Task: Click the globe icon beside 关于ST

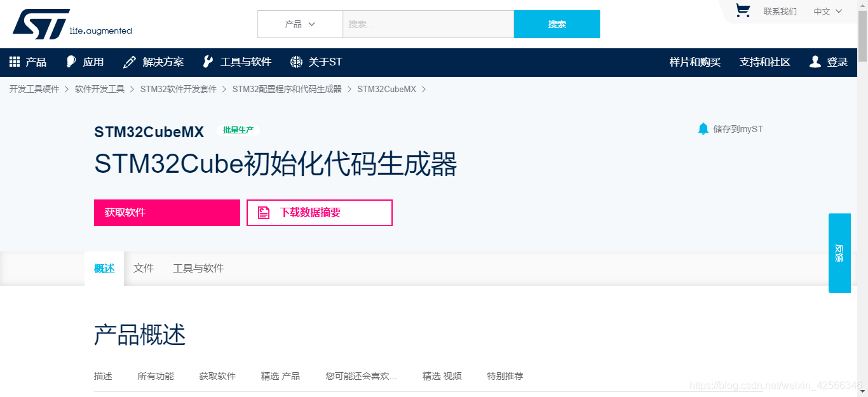Action: [x=296, y=62]
